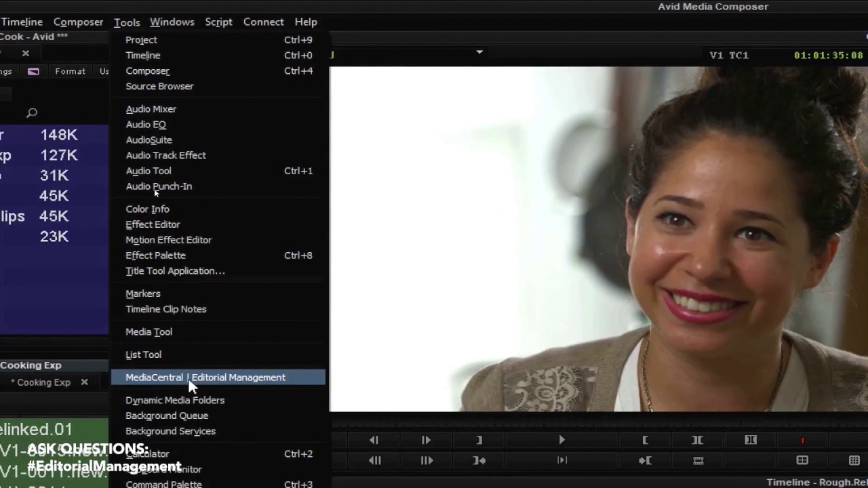Screen dimensions: 868x488
Task: Launch Title Tool Application
Action: click(218, 271)
